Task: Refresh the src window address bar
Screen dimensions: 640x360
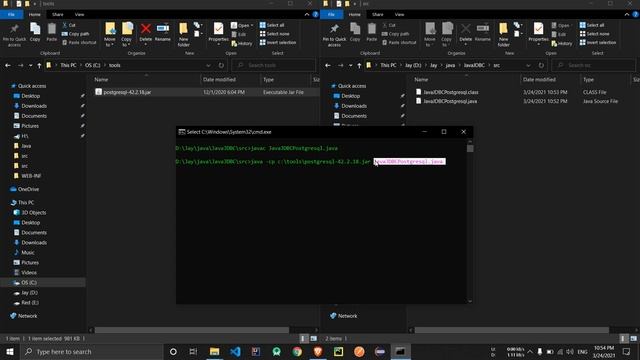Action: pyautogui.click(x=541, y=65)
